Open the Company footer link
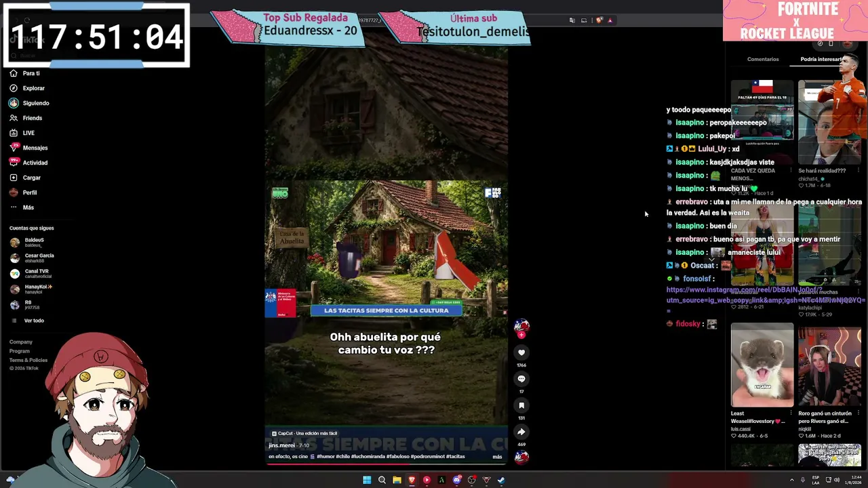Screen dimensions: 868x488 [21, 342]
